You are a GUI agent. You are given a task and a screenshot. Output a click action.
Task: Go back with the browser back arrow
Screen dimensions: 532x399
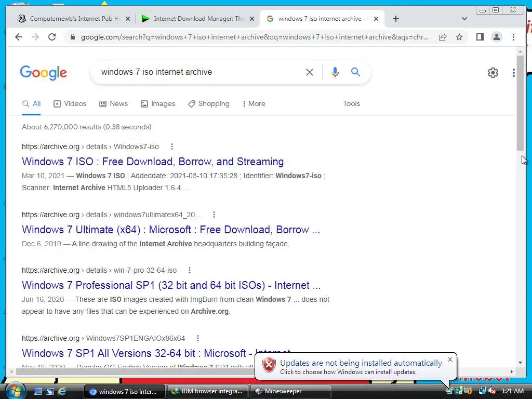pos(19,37)
